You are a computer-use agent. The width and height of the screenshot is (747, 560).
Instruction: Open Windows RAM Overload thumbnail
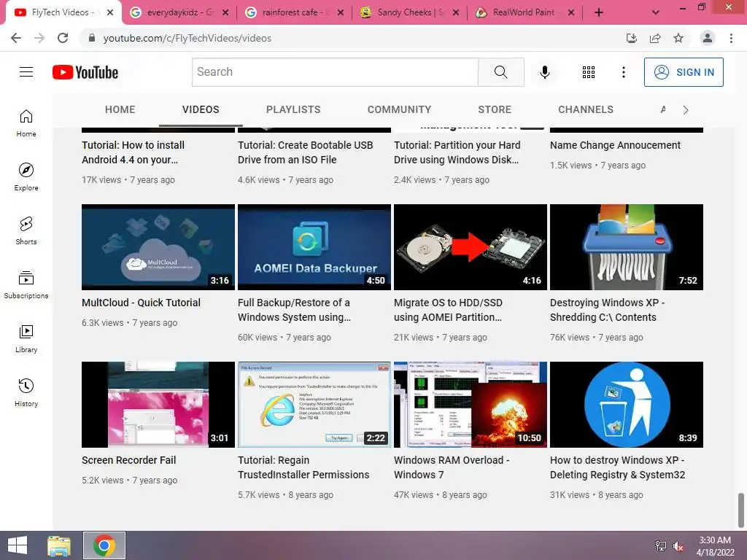471,405
